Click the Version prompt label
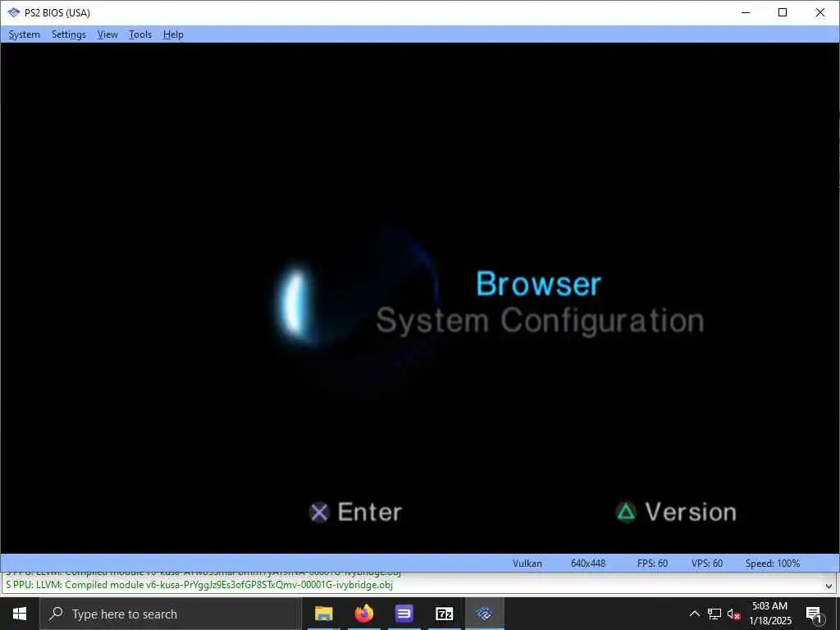The width and height of the screenshot is (840, 630). [x=691, y=512]
